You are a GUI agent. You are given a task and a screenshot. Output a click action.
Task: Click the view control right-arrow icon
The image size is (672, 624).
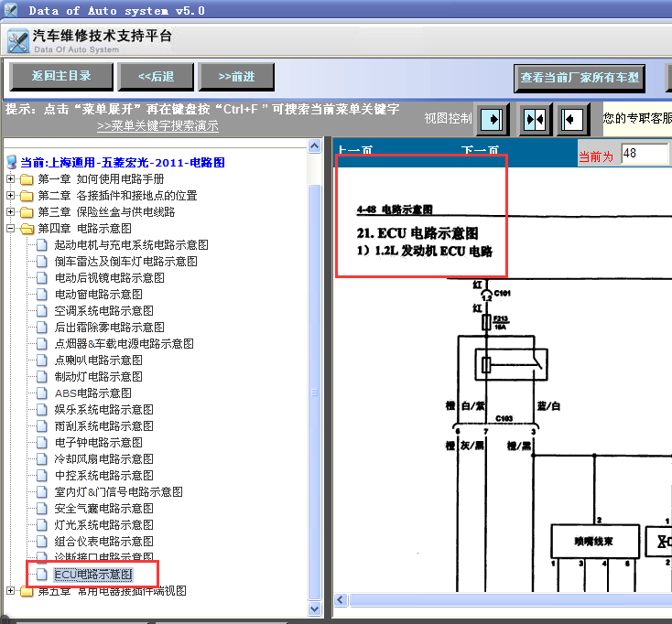(492, 119)
